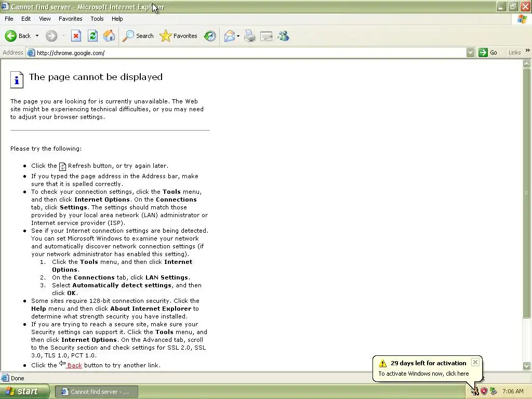Click the vertical scrollbar up arrow
The width and height of the screenshot is (532, 399).
pos(527,63)
